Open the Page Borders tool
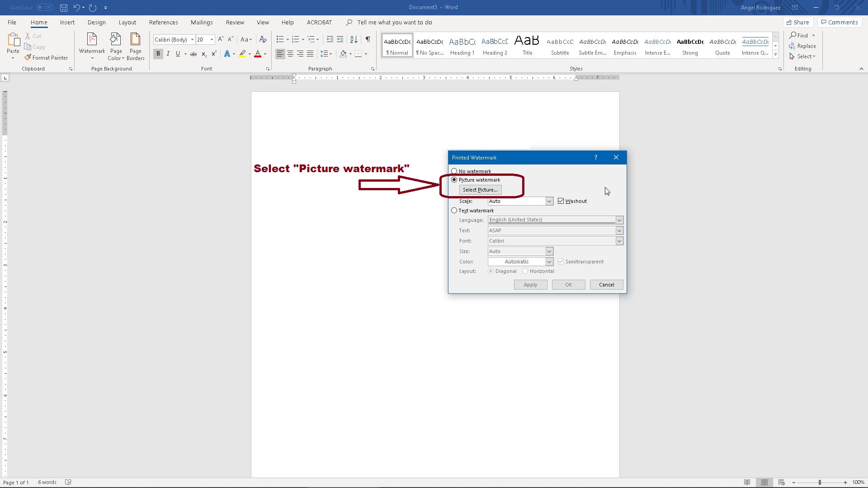The image size is (868, 488). click(x=135, y=46)
